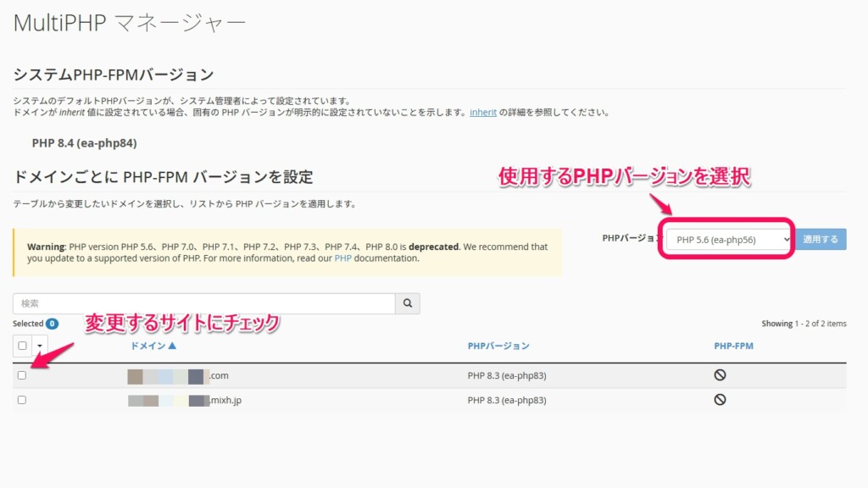Open the inherit details link

pyautogui.click(x=482, y=112)
